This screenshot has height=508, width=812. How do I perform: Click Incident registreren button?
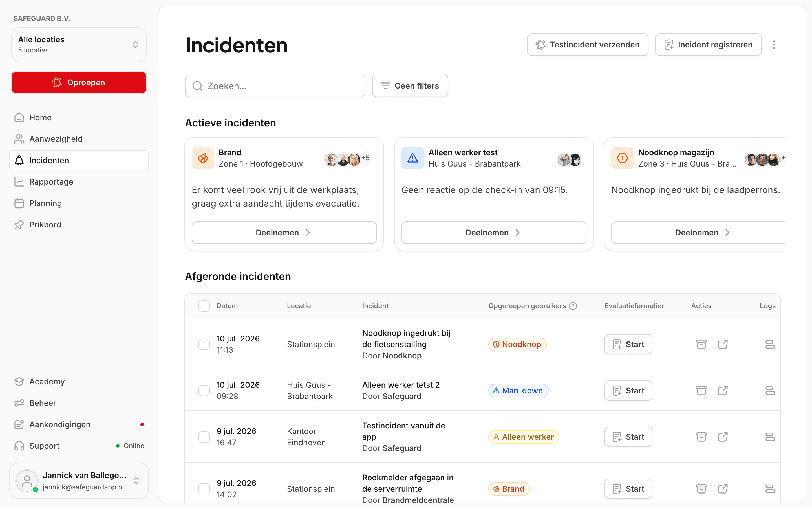708,45
